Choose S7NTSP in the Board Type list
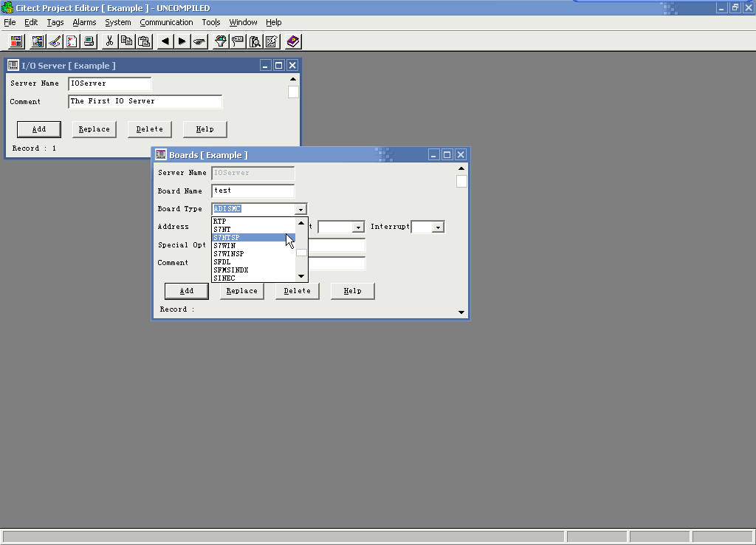This screenshot has height=545, width=756. (254, 238)
